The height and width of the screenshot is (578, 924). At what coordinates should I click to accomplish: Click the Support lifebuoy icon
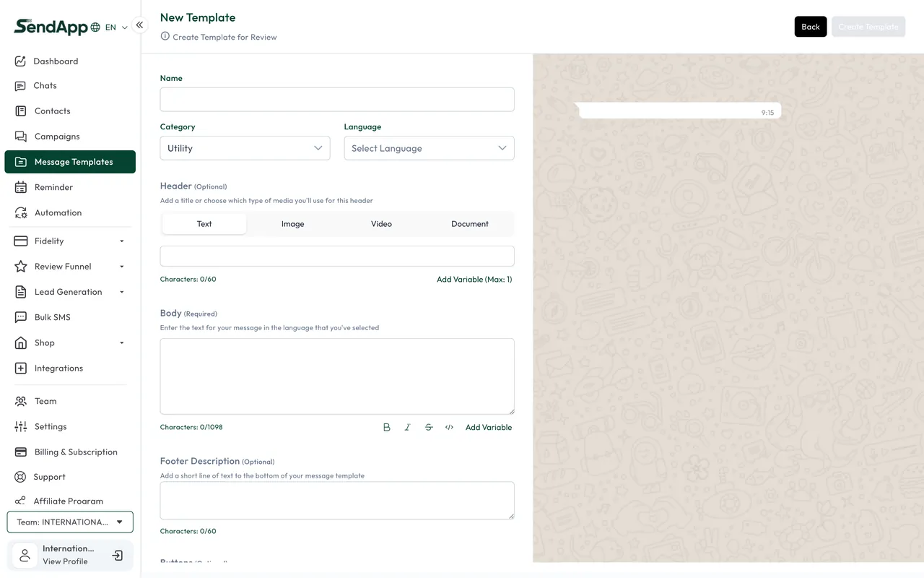coord(20,477)
